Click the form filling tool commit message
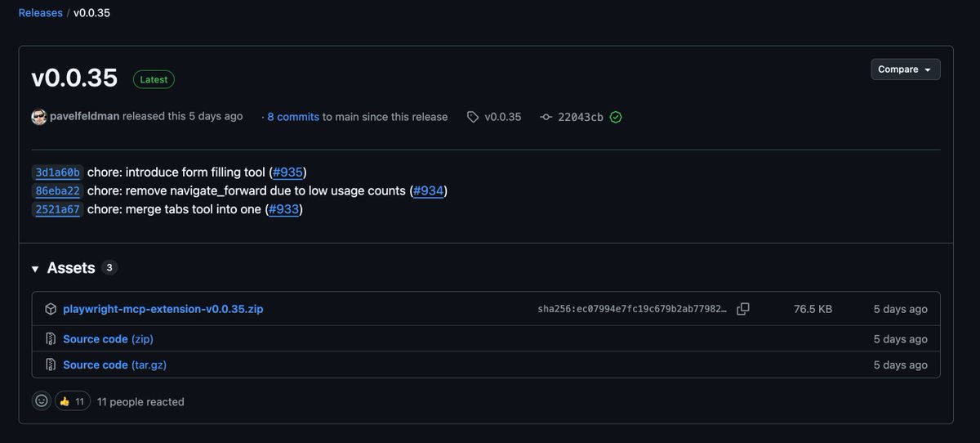Viewport: 980px width, 443px height. [176, 172]
